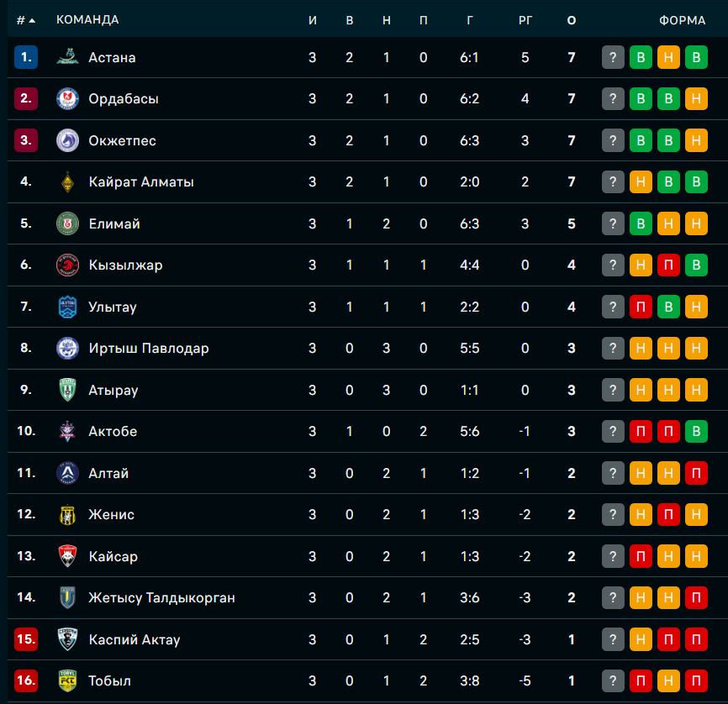This screenshot has width=728, height=704.
Task: Click Алтай's red П loss badge
Action: coord(696,473)
